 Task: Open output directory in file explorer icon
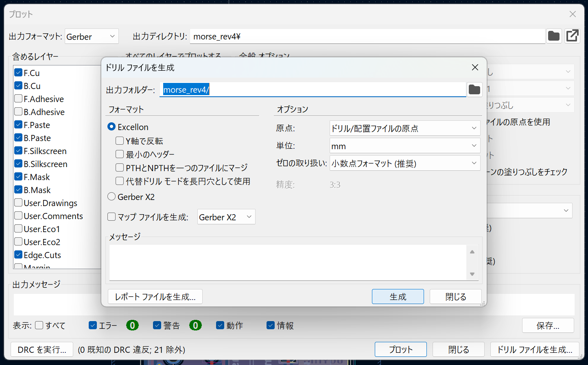pos(572,36)
